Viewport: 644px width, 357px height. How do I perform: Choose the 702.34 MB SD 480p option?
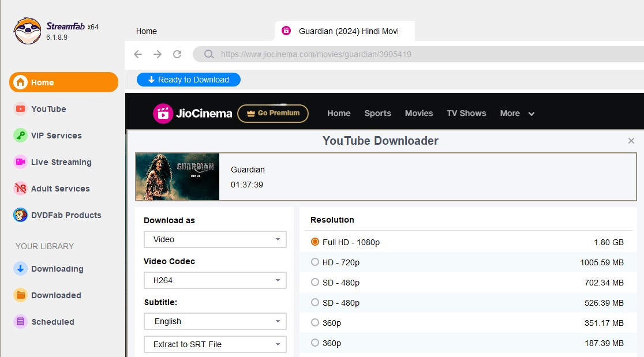315,283
